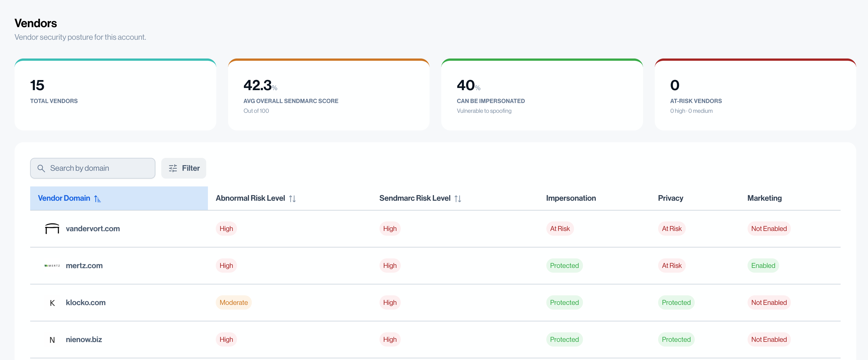Focus the Search by domain field
Viewport: 868px width, 360px height.
(x=98, y=168)
